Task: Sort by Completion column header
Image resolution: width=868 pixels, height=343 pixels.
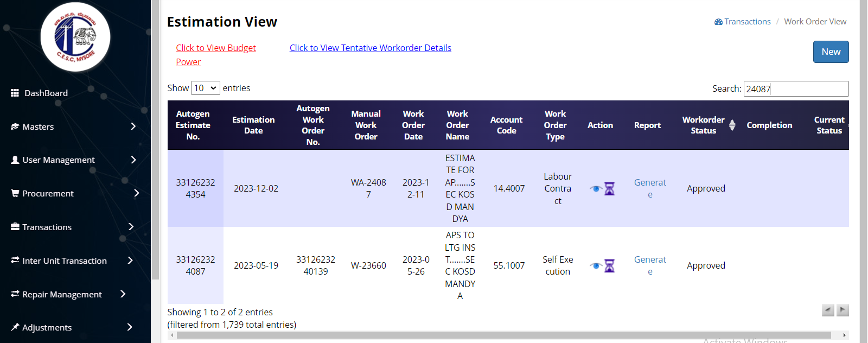Action: coord(769,125)
